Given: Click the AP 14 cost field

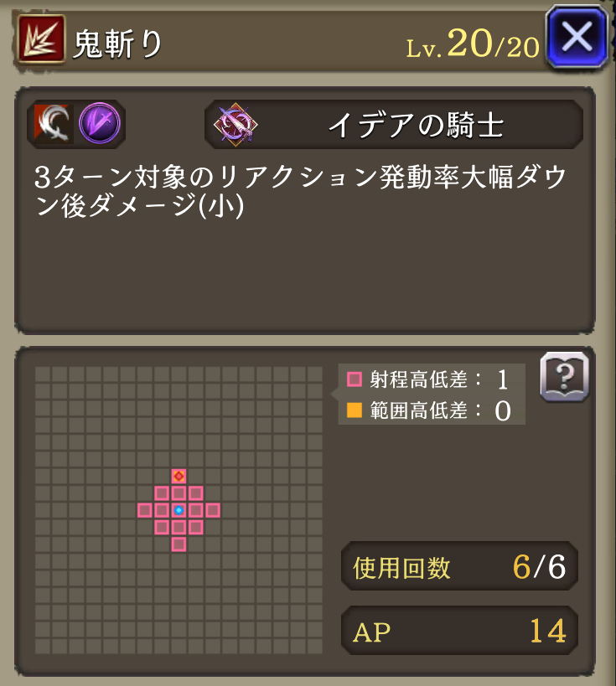Looking at the screenshot, I should pos(459,631).
